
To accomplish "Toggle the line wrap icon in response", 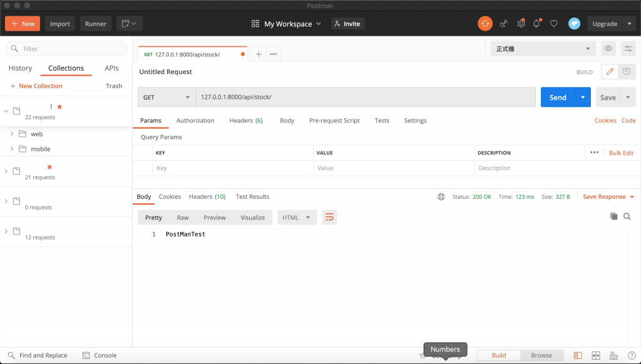I will [329, 218].
